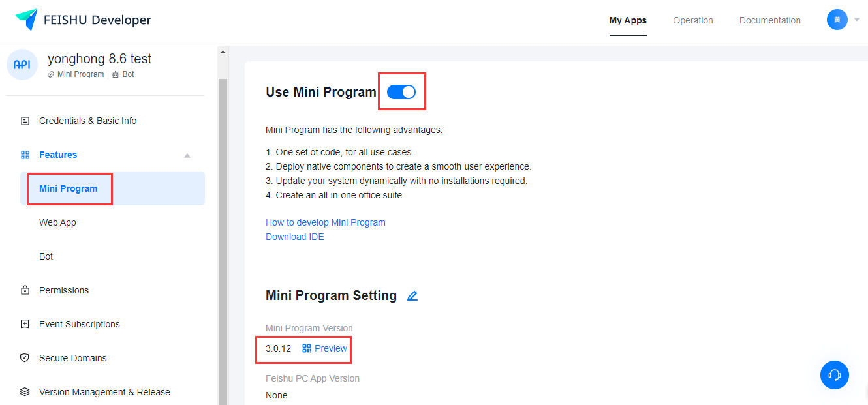Select Bot under Features
The width and height of the screenshot is (868, 405).
(x=46, y=256)
